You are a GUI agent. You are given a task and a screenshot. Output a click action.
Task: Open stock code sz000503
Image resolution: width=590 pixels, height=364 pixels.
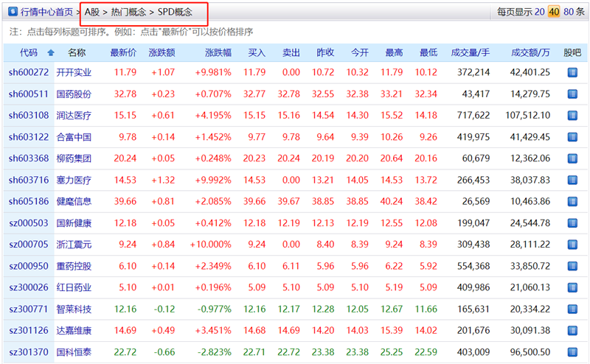(29, 223)
